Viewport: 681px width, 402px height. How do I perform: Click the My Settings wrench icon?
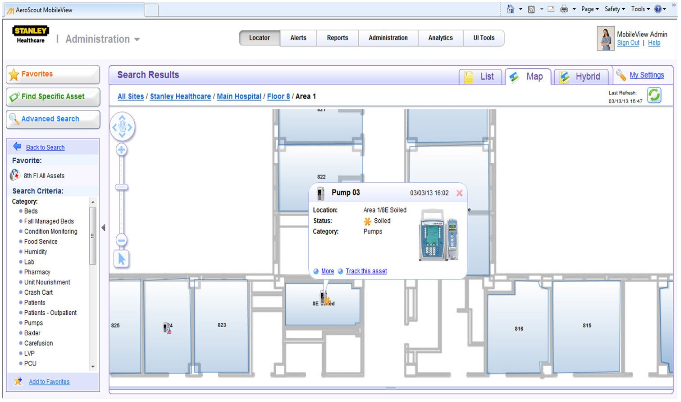pos(621,75)
